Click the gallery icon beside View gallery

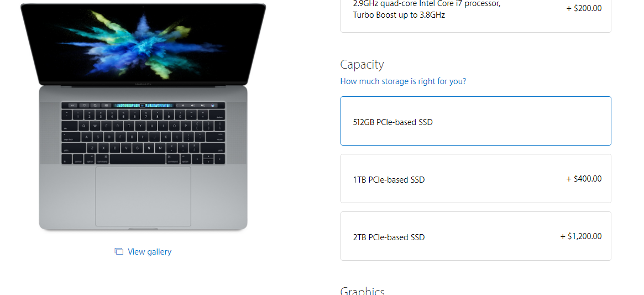(x=119, y=251)
